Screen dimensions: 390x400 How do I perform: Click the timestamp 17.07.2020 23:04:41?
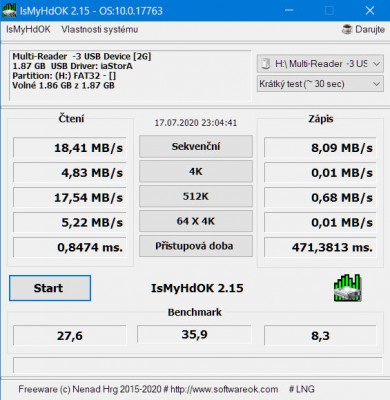tap(196, 123)
